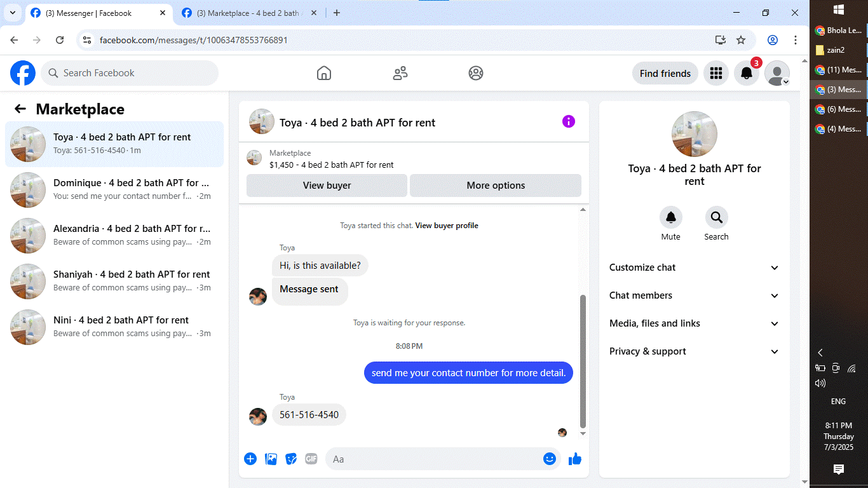Open the account profile avatar menu
The height and width of the screenshot is (488, 868).
coord(777,73)
